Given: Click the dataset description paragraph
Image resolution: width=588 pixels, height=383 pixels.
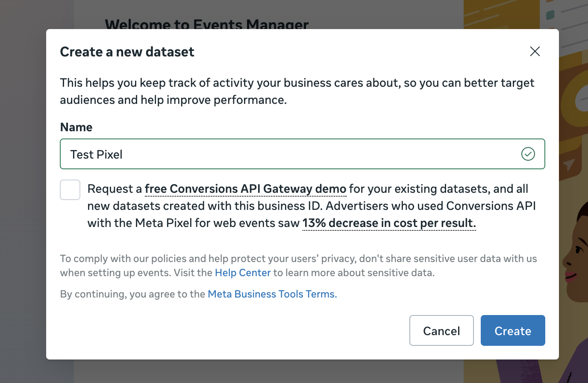Looking at the screenshot, I should (297, 91).
